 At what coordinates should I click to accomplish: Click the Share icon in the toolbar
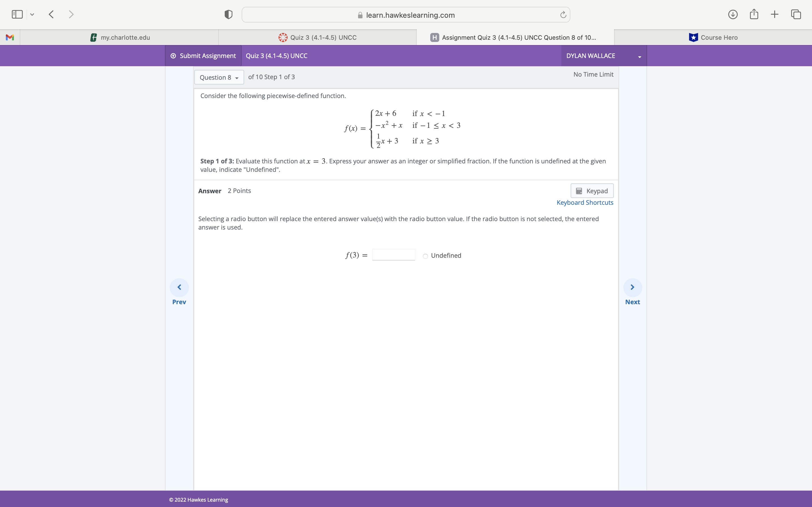coord(754,14)
